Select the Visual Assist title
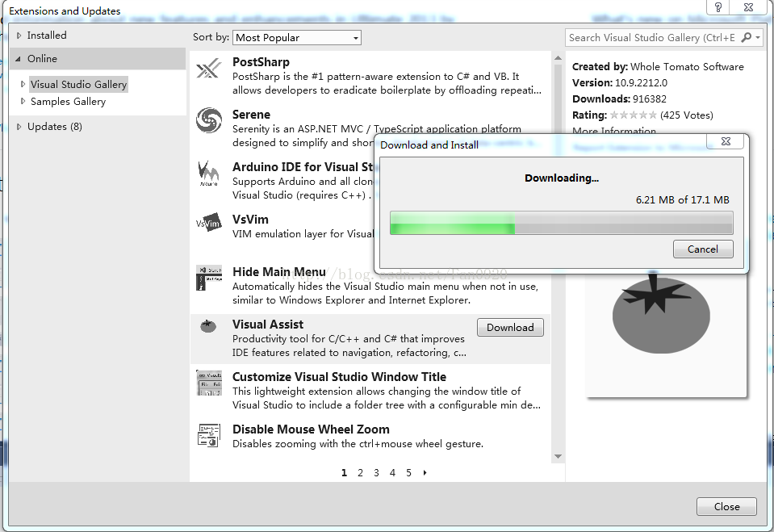The image size is (774, 532). [x=268, y=325]
